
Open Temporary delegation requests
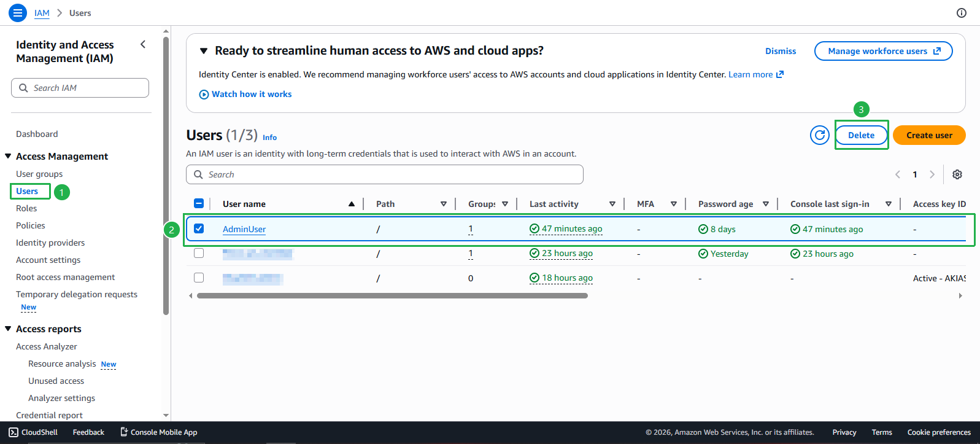click(77, 294)
